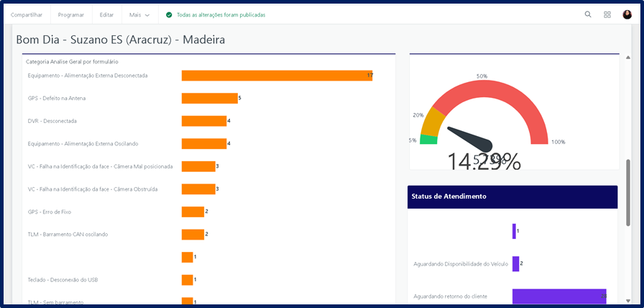Click the scrollbar down arrow
Viewport: 644px width, 308px height.
628,301
